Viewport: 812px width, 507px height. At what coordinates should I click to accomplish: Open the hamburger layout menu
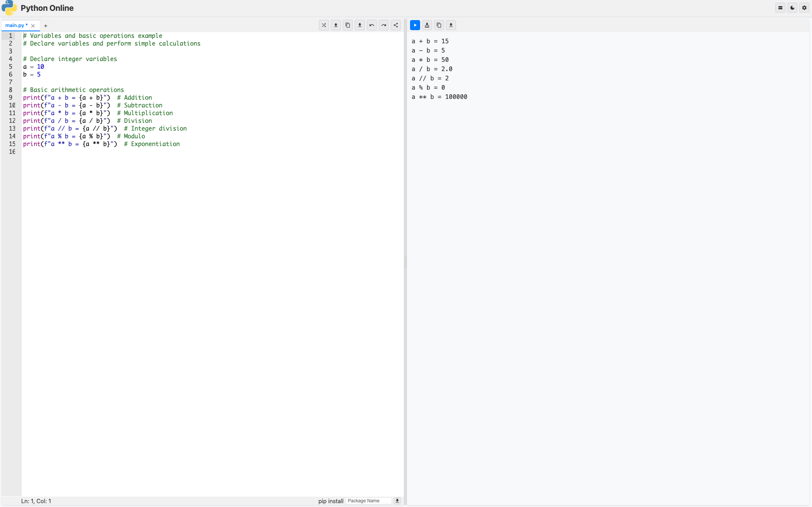pyautogui.click(x=780, y=8)
